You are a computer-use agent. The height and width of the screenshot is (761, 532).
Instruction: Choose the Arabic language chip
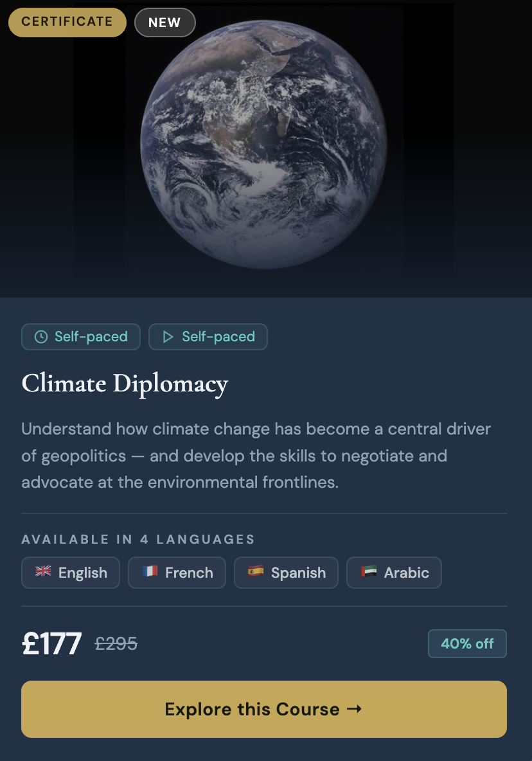point(395,573)
